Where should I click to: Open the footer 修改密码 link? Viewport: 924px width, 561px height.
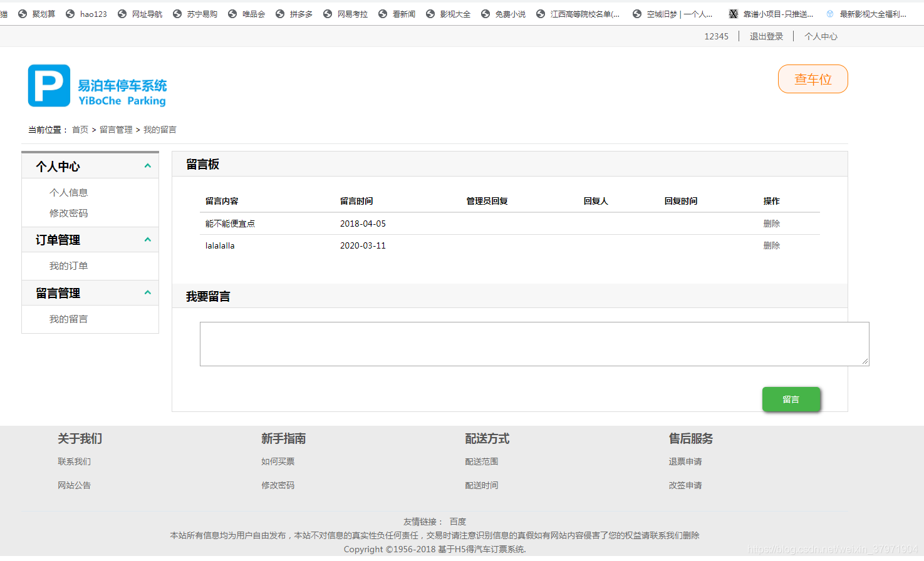coord(278,485)
